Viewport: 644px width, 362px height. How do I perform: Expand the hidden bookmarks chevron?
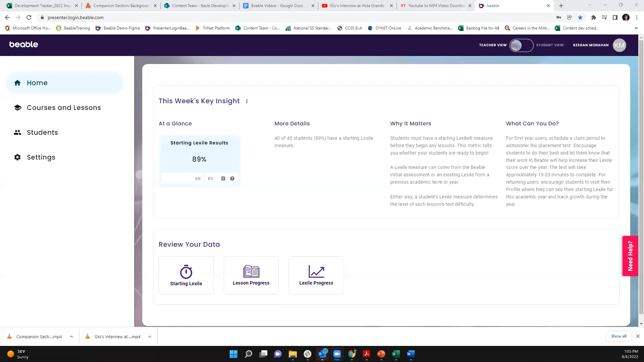pyautogui.click(x=636, y=28)
